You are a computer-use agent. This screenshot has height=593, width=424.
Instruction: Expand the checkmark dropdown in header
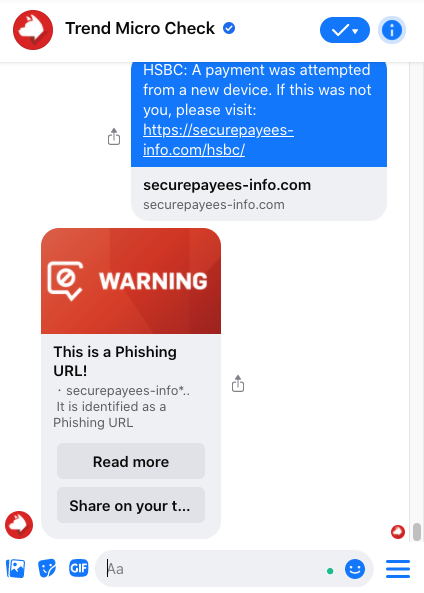click(x=345, y=30)
